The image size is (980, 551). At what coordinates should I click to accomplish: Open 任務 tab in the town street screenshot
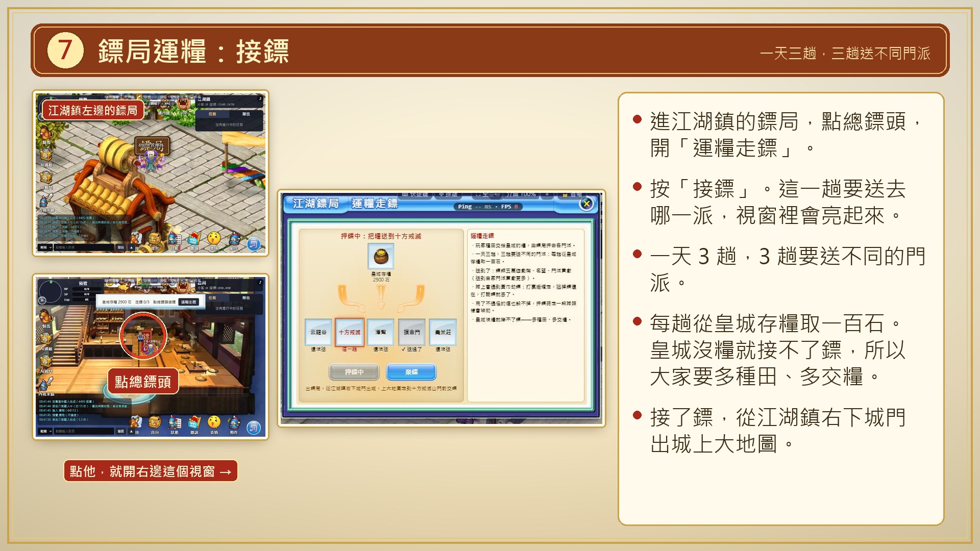point(212,114)
